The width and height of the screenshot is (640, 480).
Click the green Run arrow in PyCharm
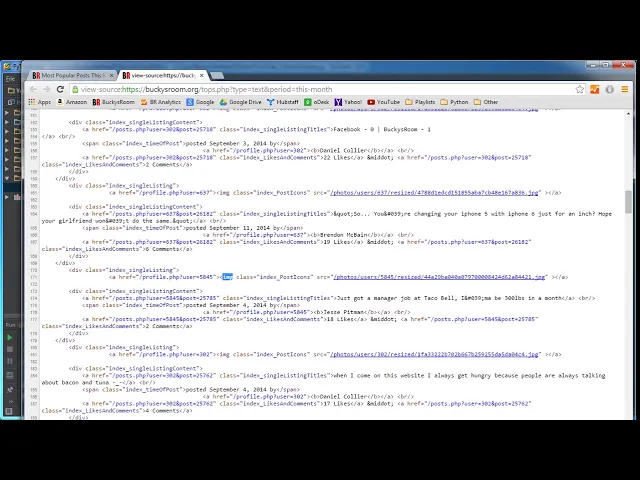(10, 338)
